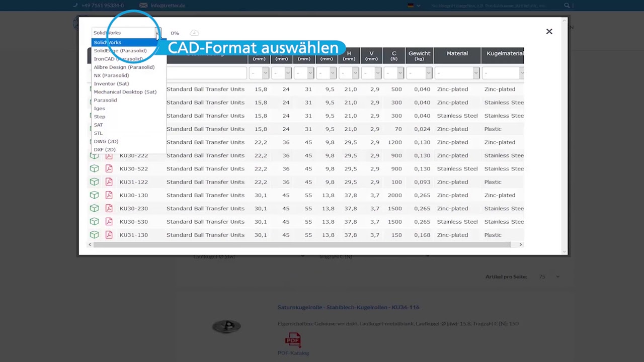Image resolution: width=644 pixels, height=362 pixels.
Task: Choose DWG (2D) format option
Action: click(x=128, y=141)
